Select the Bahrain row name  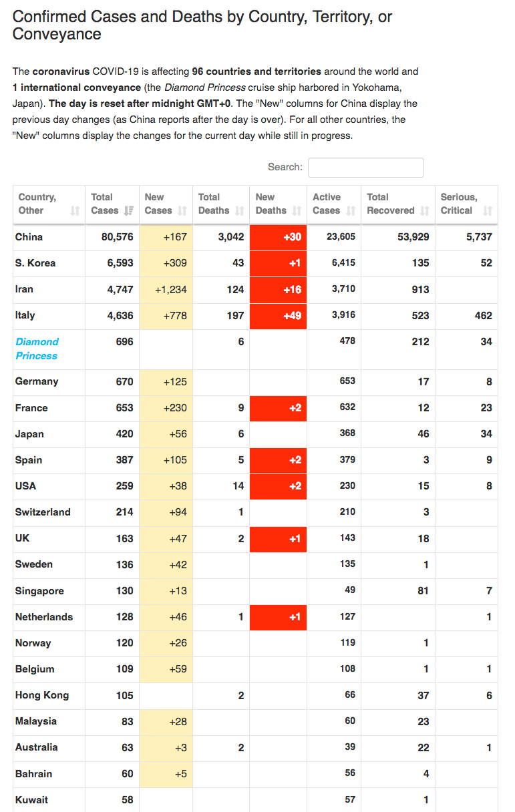(x=33, y=774)
